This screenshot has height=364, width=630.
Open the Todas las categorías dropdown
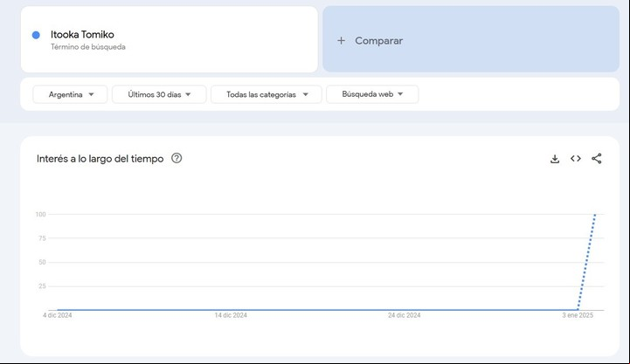point(267,94)
